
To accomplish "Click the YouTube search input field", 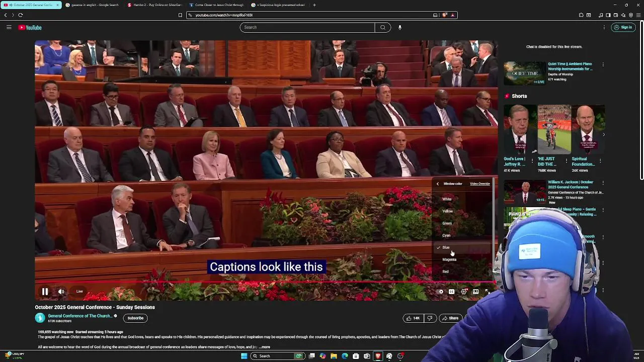I will [307, 27].
